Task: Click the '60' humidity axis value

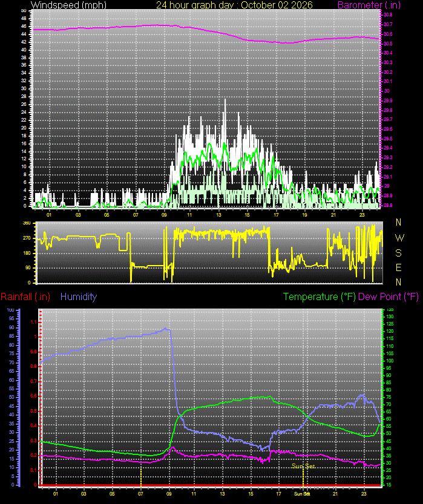Action: (12, 380)
